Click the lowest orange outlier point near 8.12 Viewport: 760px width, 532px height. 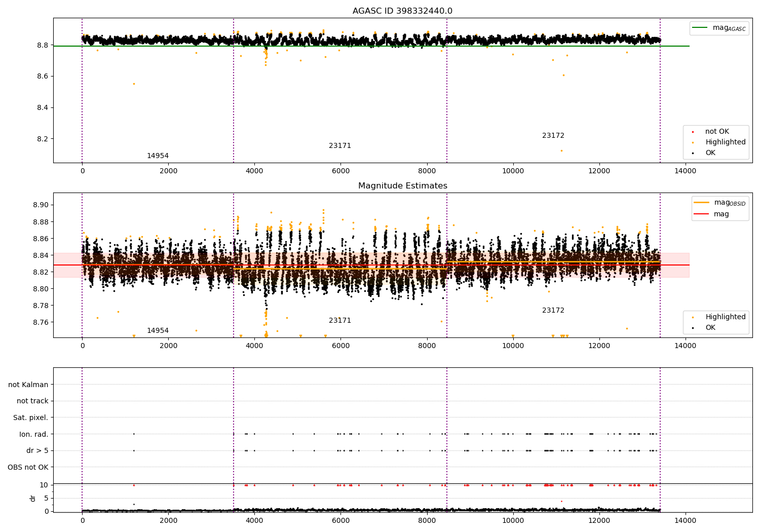click(x=561, y=150)
